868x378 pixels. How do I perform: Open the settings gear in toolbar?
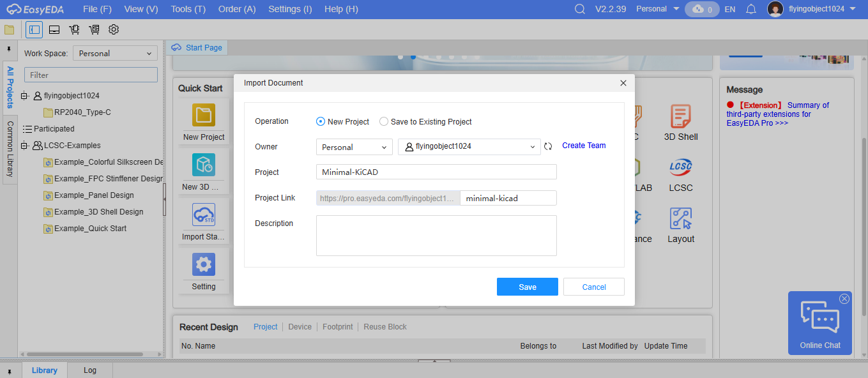click(x=114, y=29)
